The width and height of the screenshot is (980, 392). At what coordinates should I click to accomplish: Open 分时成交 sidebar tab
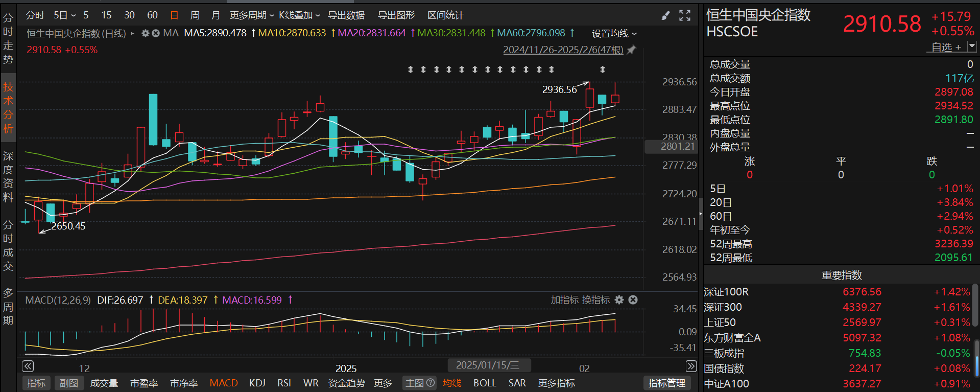tap(8, 245)
